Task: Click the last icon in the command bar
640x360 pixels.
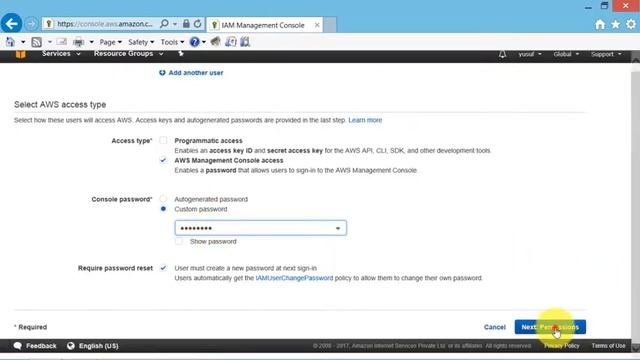Action: (x=245, y=42)
